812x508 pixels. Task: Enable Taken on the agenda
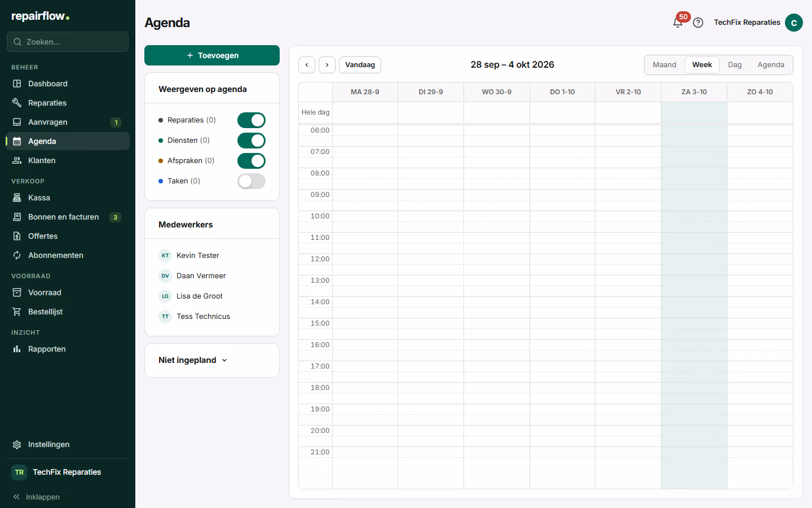pyautogui.click(x=251, y=181)
